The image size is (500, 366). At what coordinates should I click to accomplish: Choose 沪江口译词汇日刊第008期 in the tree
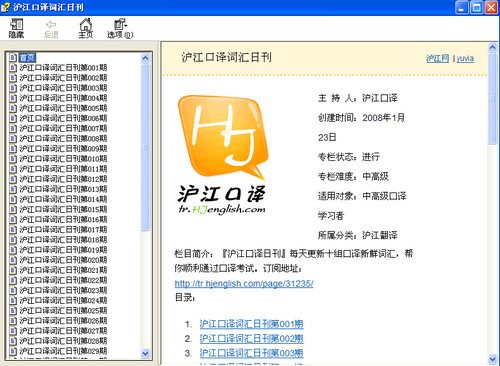pos(63,138)
